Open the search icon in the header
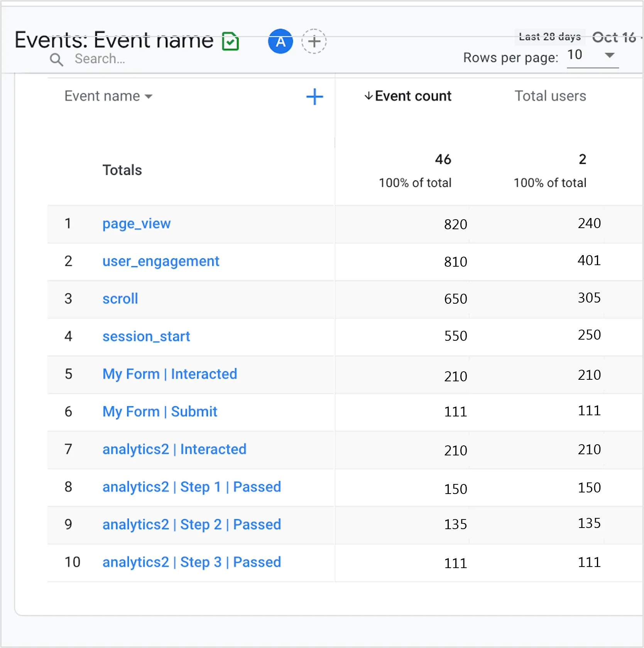The image size is (644, 648). (56, 59)
